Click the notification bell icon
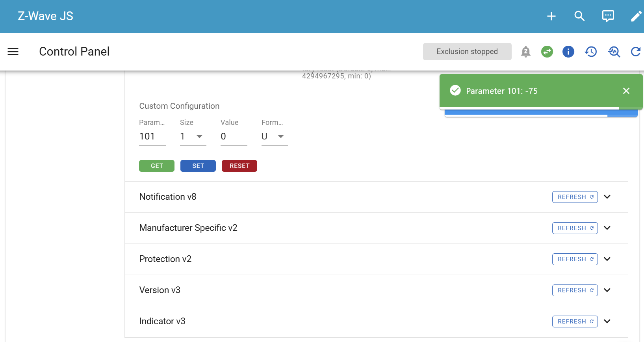 tap(525, 52)
